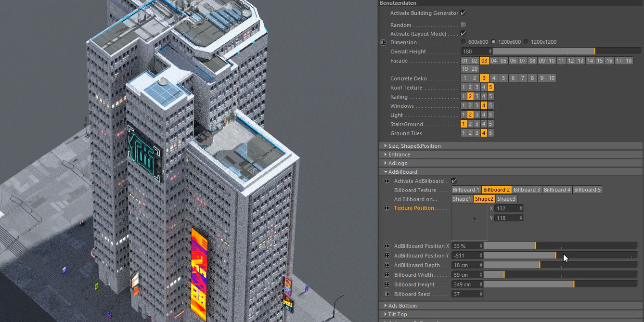Toggle Activate AdBillboard checkbox
Screen dimensions: 644x322
(x=453, y=181)
